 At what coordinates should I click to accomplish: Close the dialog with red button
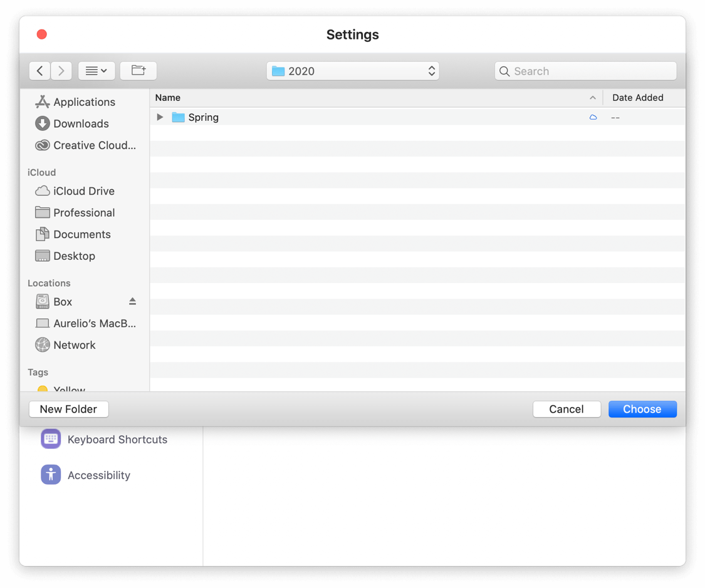42,34
